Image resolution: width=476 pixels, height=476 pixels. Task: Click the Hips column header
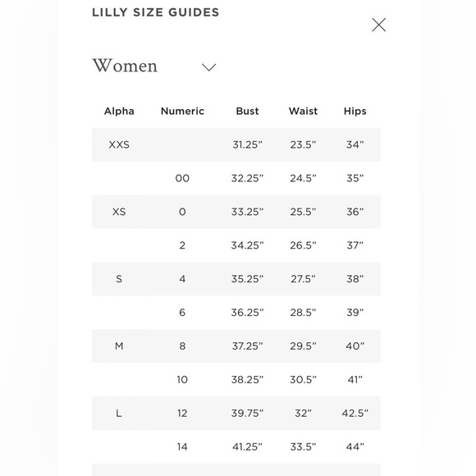pyautogui.click(x=355, y=111)
